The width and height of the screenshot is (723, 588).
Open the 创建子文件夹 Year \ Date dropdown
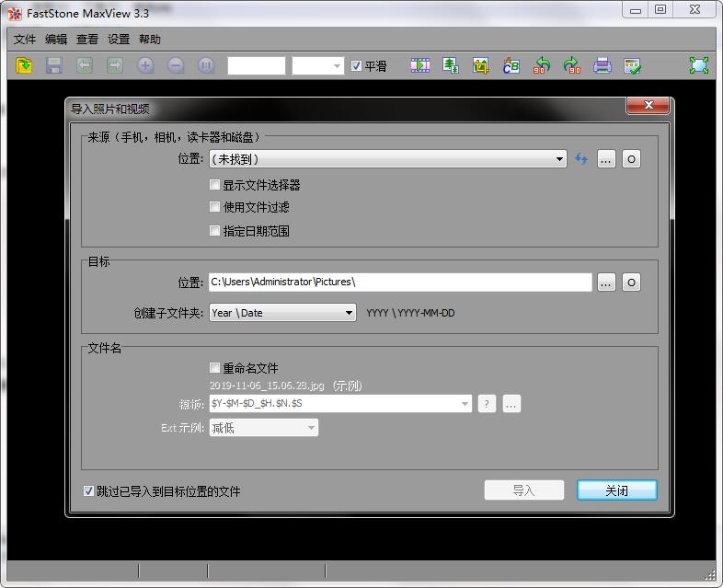pos(282,313)
